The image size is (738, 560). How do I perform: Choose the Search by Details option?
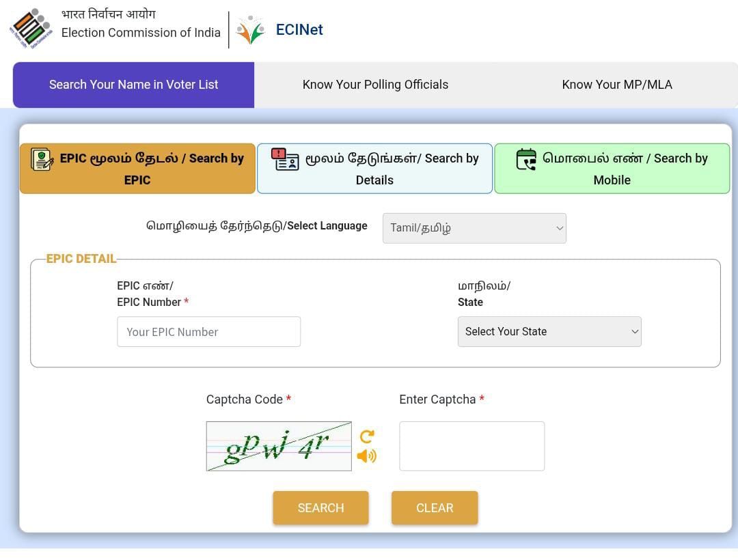[x=374, y=169]
